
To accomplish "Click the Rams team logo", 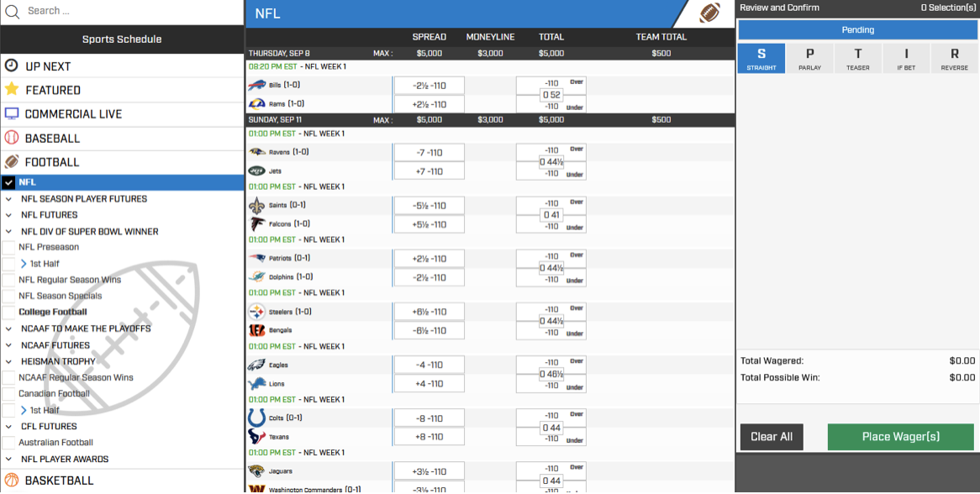I will tap(257, 103).
